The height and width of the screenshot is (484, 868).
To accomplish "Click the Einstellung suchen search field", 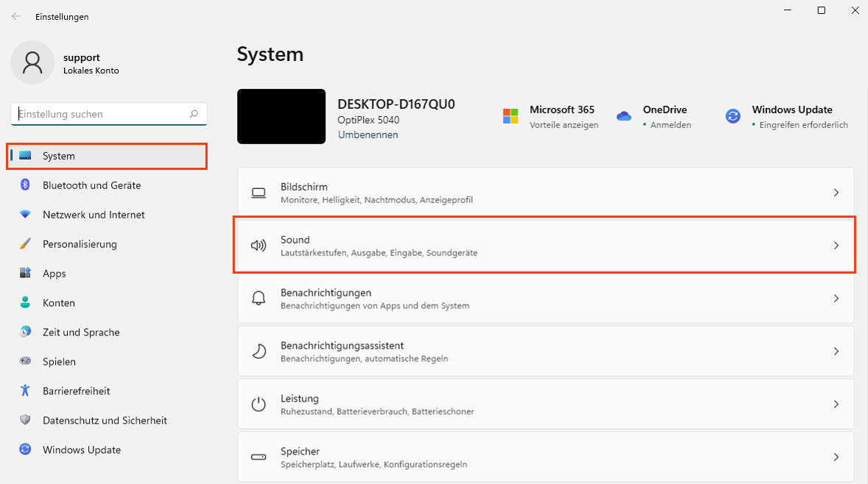I will [x=102, y=114].
